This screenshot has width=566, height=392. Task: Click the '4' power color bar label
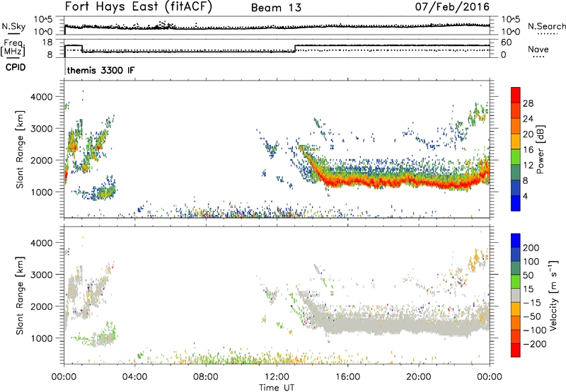click(x=525, y=196)
